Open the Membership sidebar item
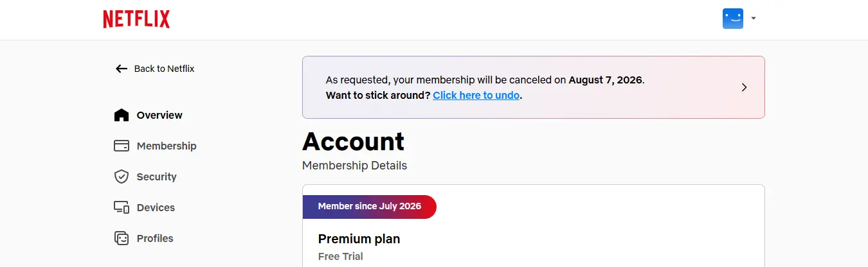868x267 pixels. 167,146
